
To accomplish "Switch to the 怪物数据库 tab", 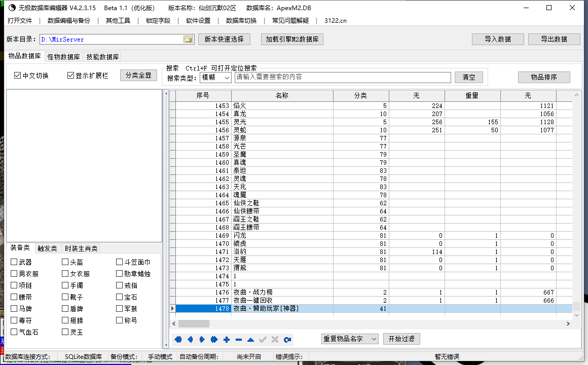I will (64, 57).
